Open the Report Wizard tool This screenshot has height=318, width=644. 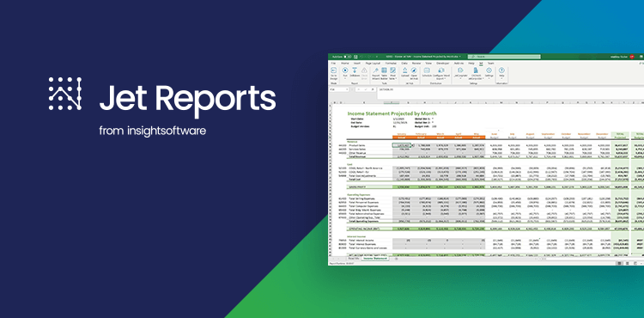click(x=376, y=75)
